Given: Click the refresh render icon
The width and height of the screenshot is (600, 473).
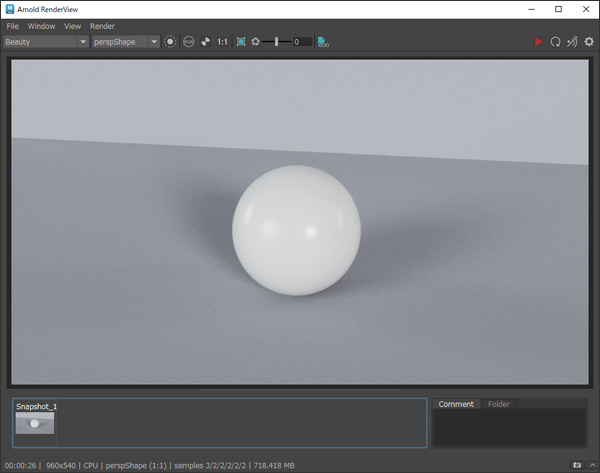Looking at the screenshot, I should coord(555,42).
